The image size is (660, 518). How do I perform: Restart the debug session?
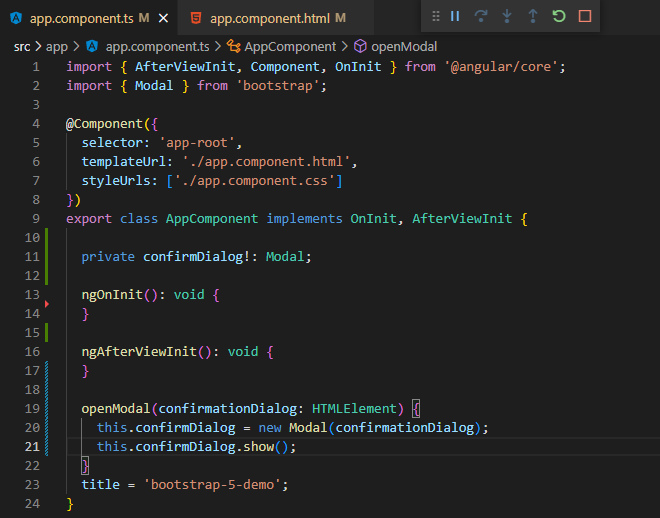(x=559, y=16)
